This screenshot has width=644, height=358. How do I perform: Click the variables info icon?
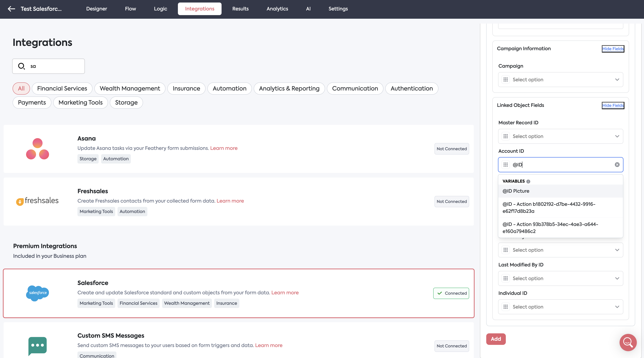point(528,182)
